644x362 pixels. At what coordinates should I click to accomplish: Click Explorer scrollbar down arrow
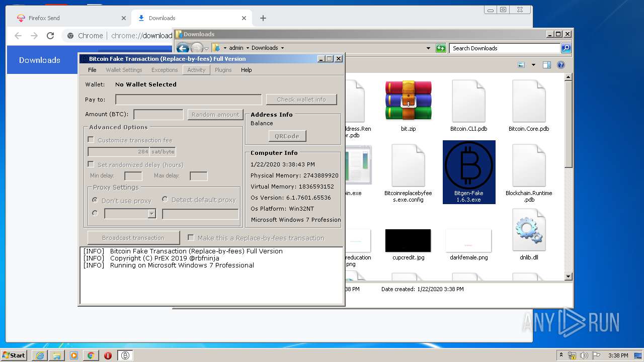[569, 277]
